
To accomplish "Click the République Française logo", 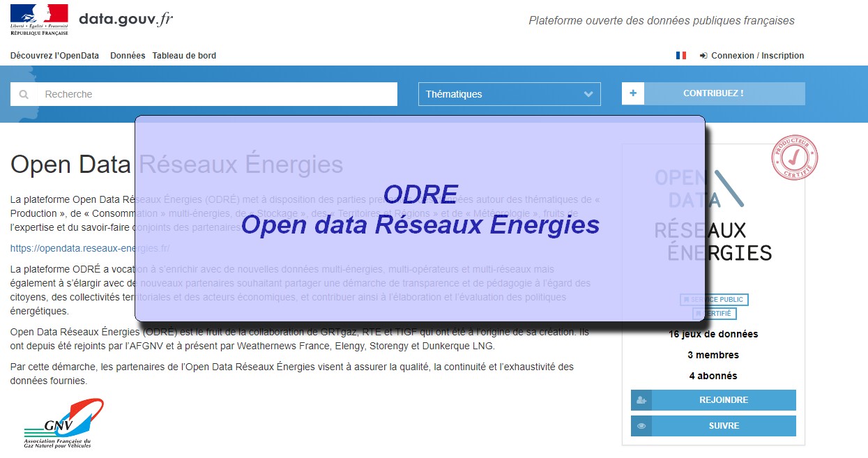I will (39, 20).
